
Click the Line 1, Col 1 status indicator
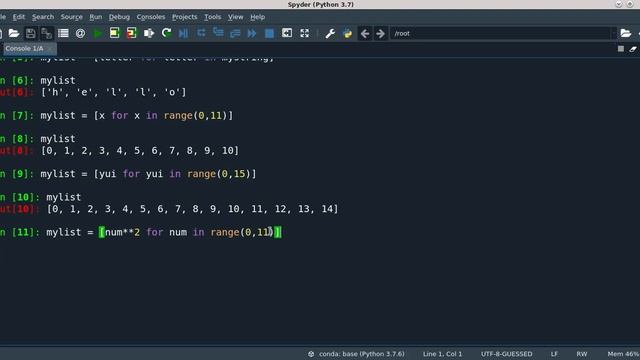(442, 354)
